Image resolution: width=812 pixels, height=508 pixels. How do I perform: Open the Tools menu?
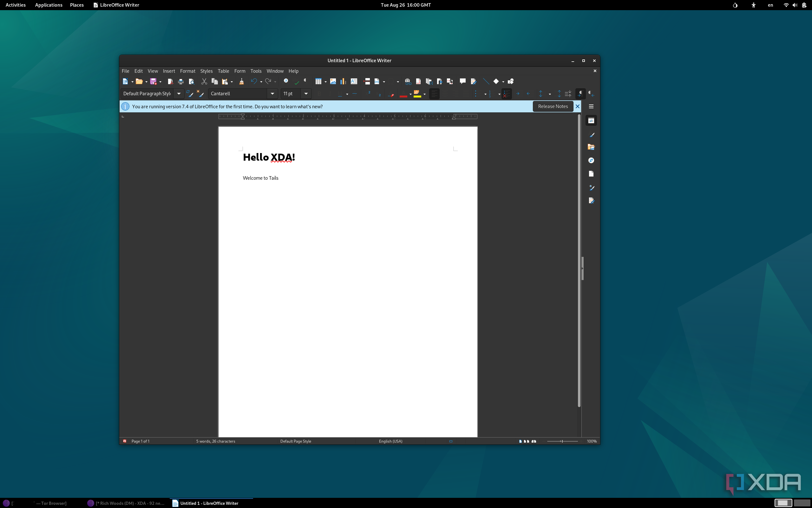(256, 71)
